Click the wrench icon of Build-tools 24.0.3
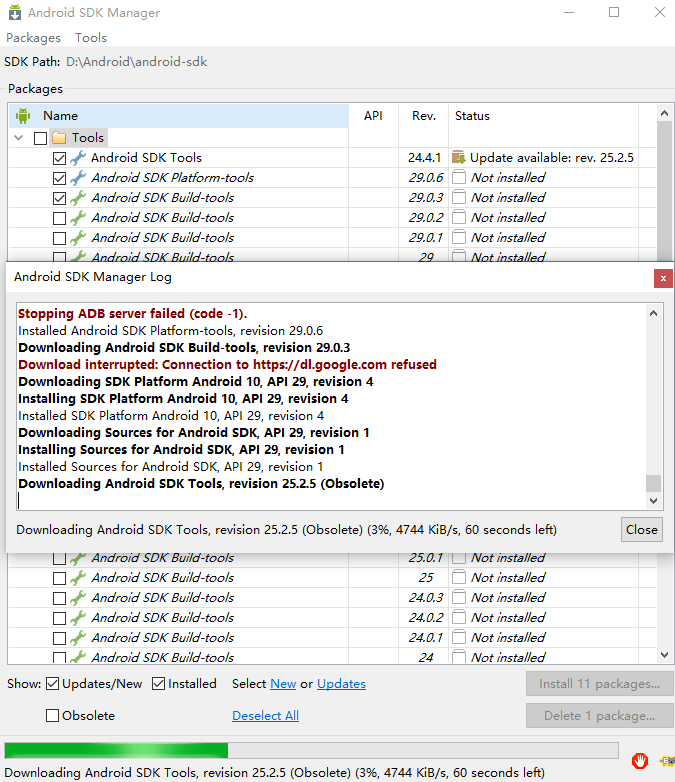675x782 pixels. click(77, 597)
